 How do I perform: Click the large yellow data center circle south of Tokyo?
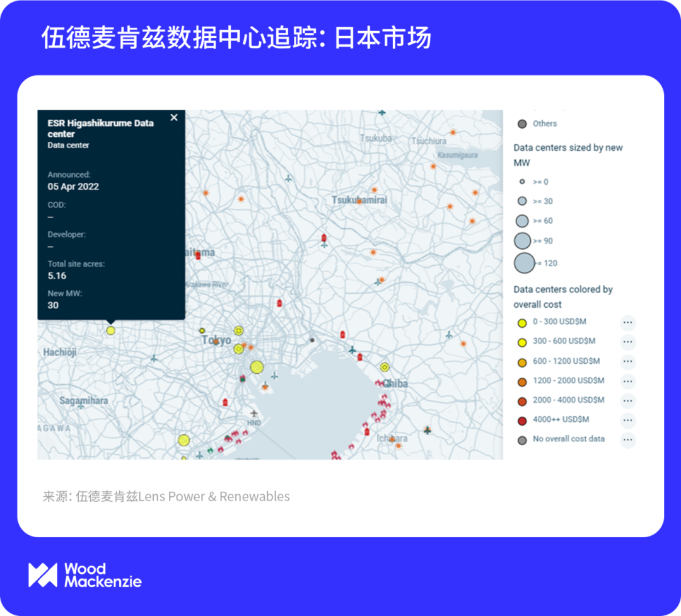tap(257, 367)
